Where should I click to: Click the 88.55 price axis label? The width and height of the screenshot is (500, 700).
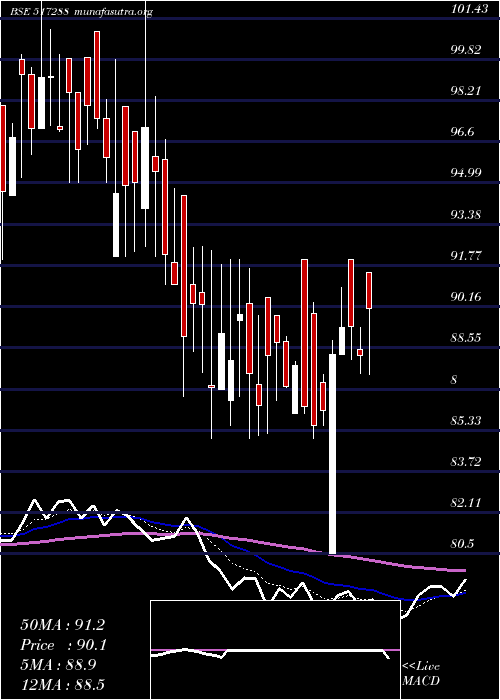pos(468,338)
